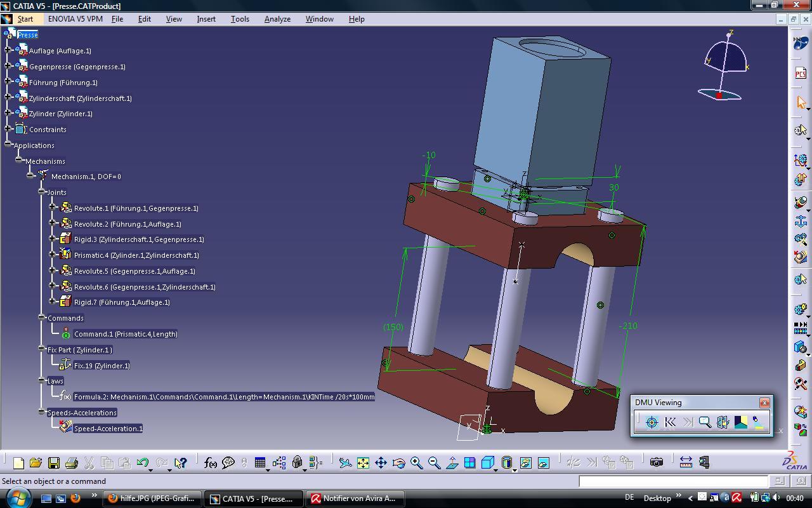This screenshot has height=508, width=812.
Task: Switch to hilfe.JPG taskbar window
Action: pyautogui.click(x=152, y=498)
